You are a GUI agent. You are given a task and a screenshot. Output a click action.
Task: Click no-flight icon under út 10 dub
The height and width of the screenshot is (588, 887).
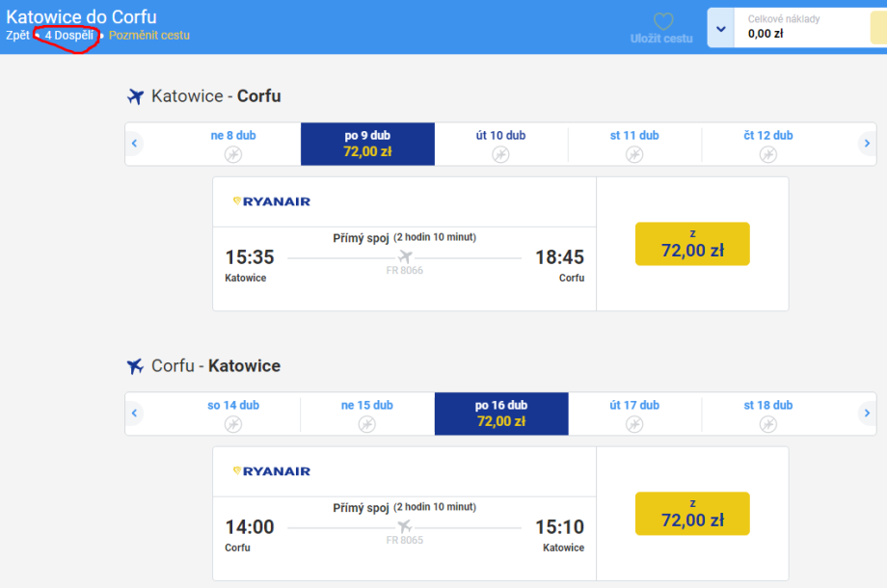click(x=500, y=154)
